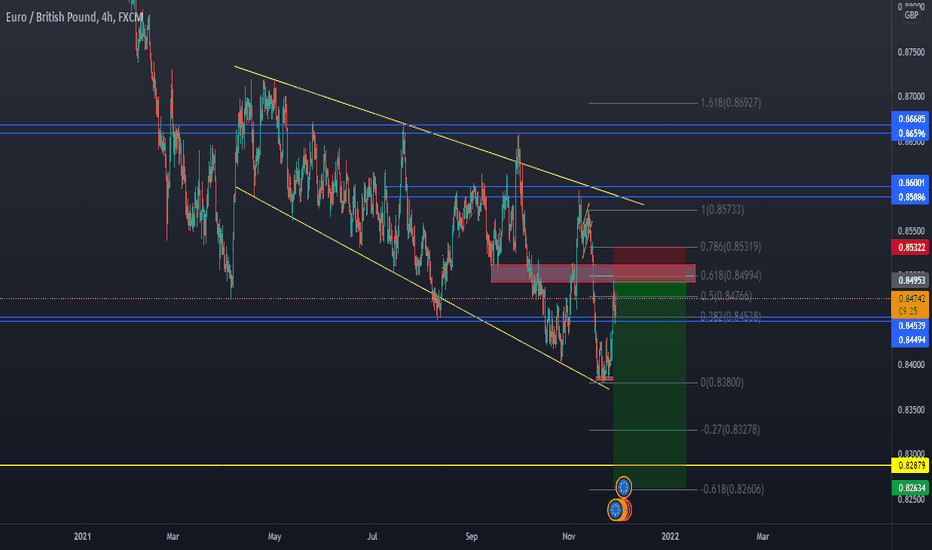Click the red 0.85322 stop price label
This screenshot has height=550, width=932.
[x=911, y=247]
